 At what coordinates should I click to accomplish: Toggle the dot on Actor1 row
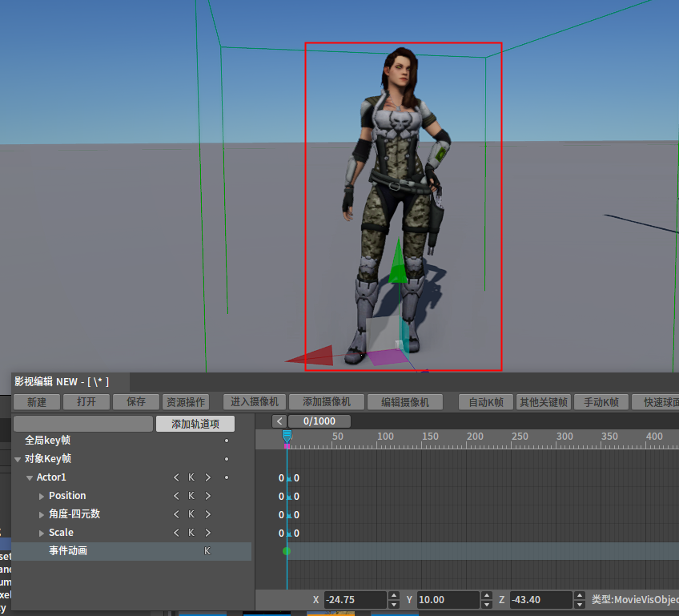[227, 477]
